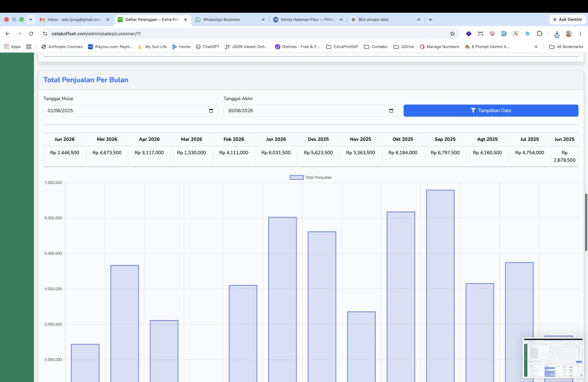Open the Downloads icon in toolbar
This screenshot has width=588, height=382.
coord(557,34)
